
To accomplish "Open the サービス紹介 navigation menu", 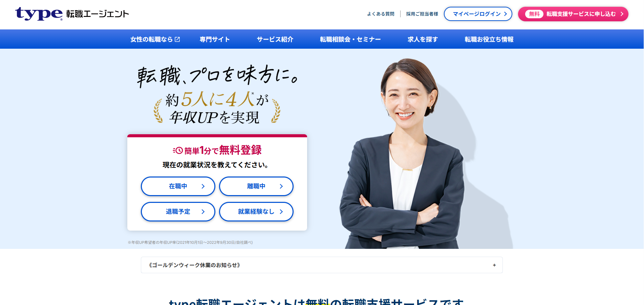I will [275, 39].
